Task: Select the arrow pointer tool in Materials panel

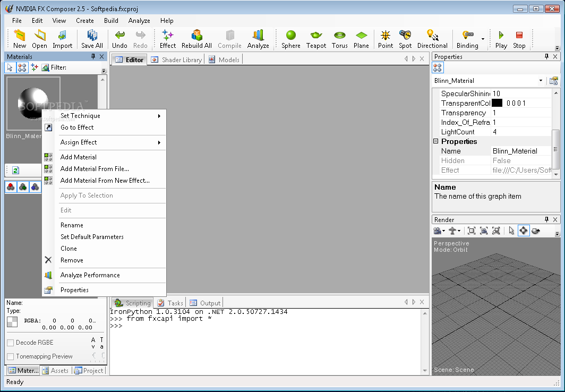Action: click(10, 67)
